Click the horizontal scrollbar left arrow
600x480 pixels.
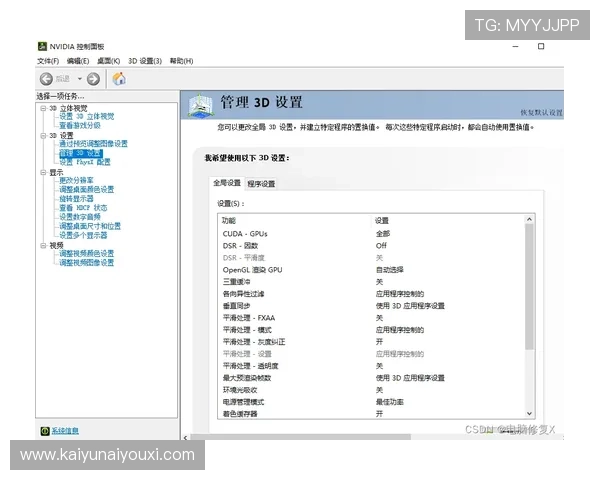(x=185, y=438)
